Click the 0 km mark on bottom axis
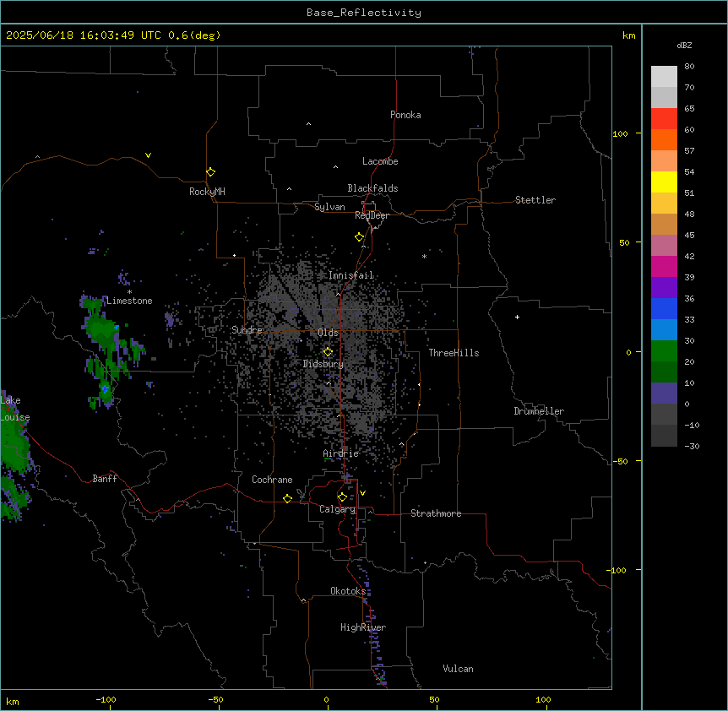 point(326,699)
